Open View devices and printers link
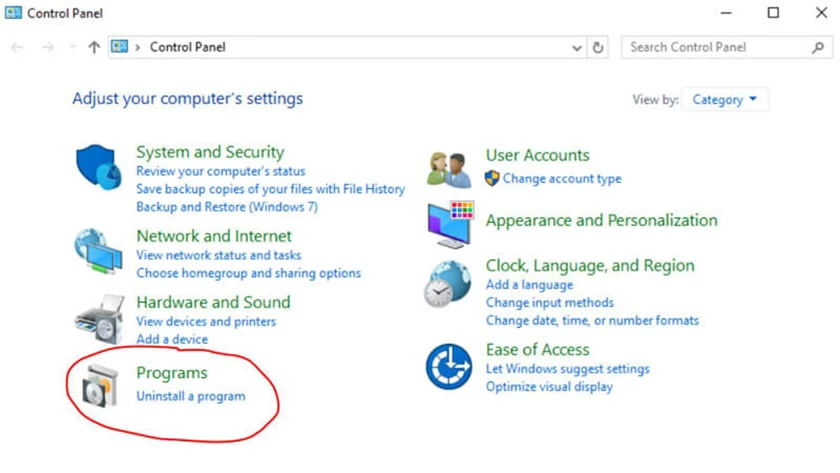840x473 pixels. pyautogui.click(x=206, y=321)
